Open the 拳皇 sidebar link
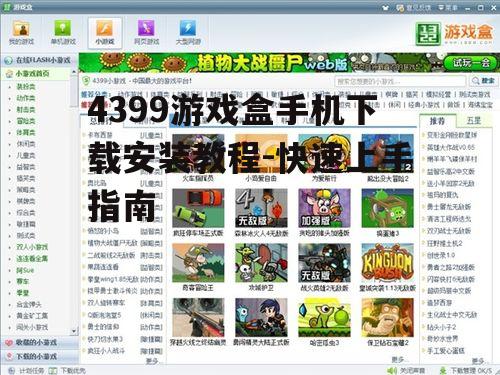Screen dimensions: 500x375 point(23,293)
